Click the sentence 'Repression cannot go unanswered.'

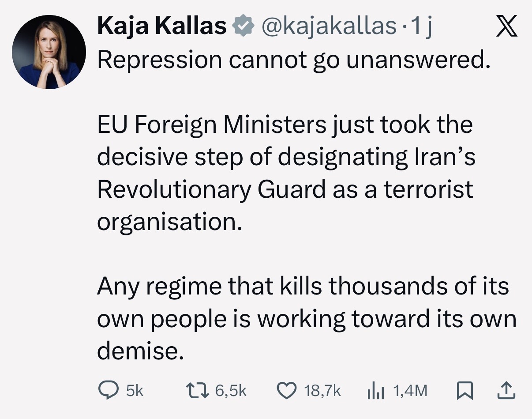(293, 60)
